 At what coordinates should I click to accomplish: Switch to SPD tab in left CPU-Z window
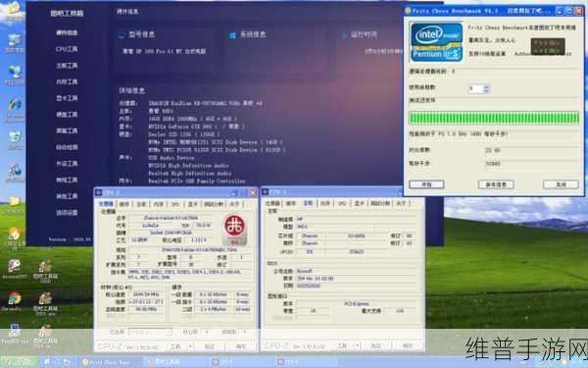175,204
